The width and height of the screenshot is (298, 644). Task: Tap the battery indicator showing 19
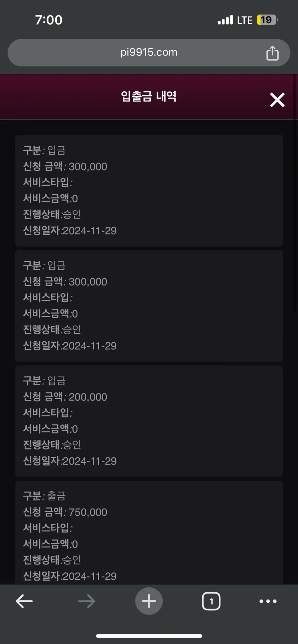click(x=267, y=20)
